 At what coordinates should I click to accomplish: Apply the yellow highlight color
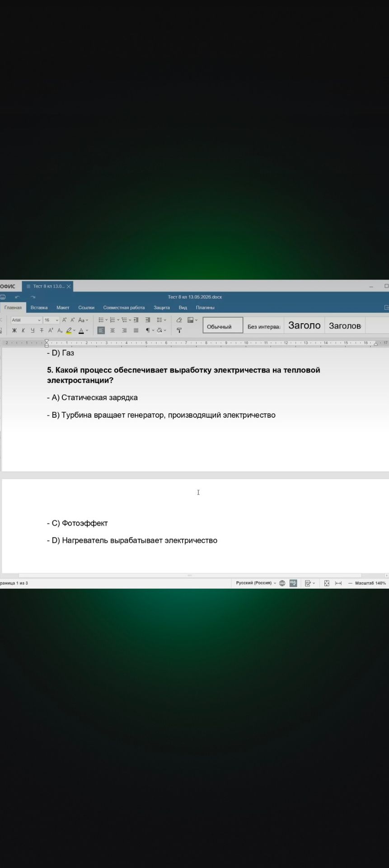[69, 330]
